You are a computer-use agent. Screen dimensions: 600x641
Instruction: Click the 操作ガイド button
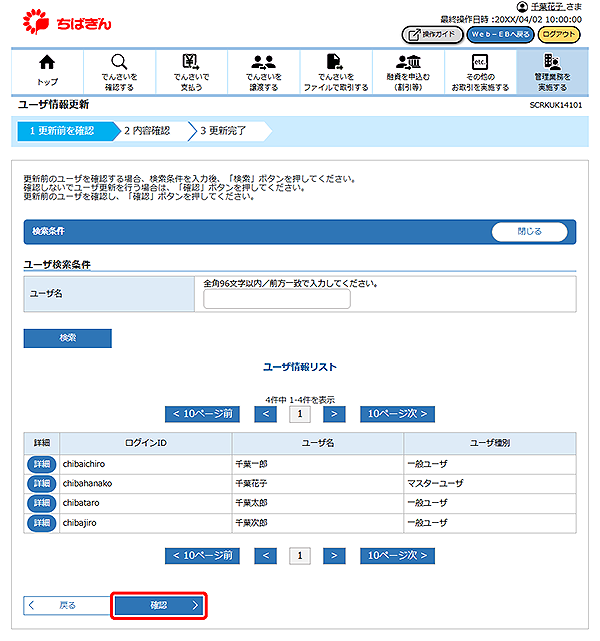coord(431,35)
